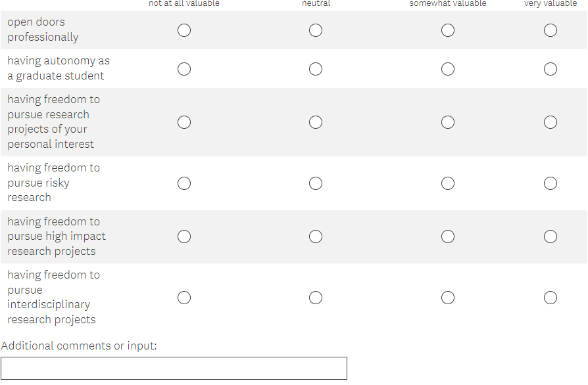588x385 pixels.
Task: Choose 'very valuable' for open doors professionally
Action: click(x=551, y=30)
